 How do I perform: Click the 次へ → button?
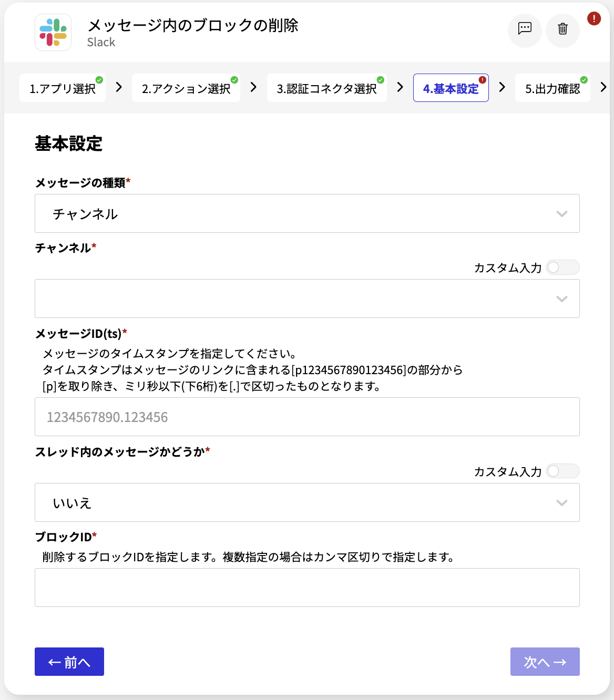(545, 662)
